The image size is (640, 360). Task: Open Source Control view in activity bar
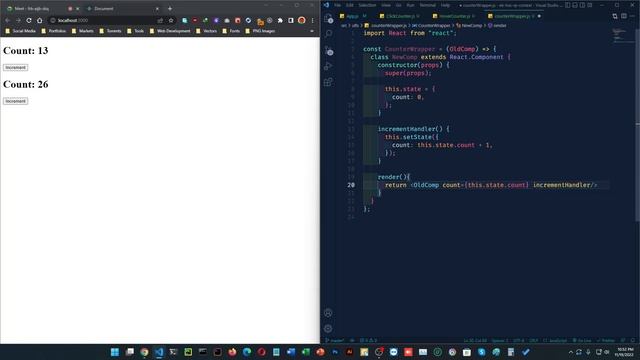328,51
